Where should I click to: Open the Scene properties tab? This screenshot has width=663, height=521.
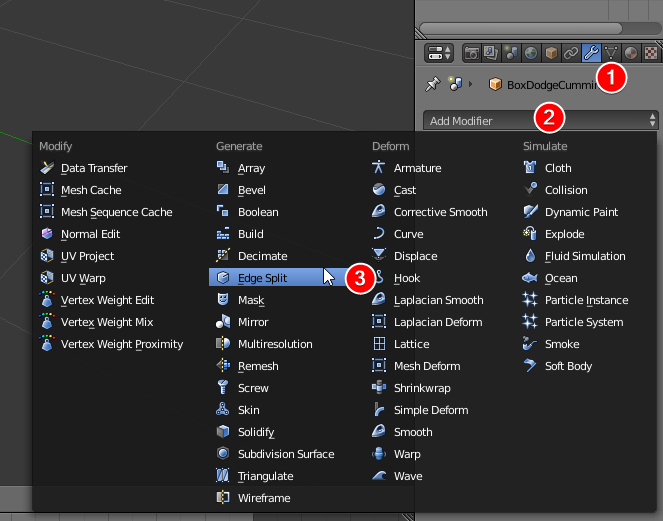[x=511, y=53]
